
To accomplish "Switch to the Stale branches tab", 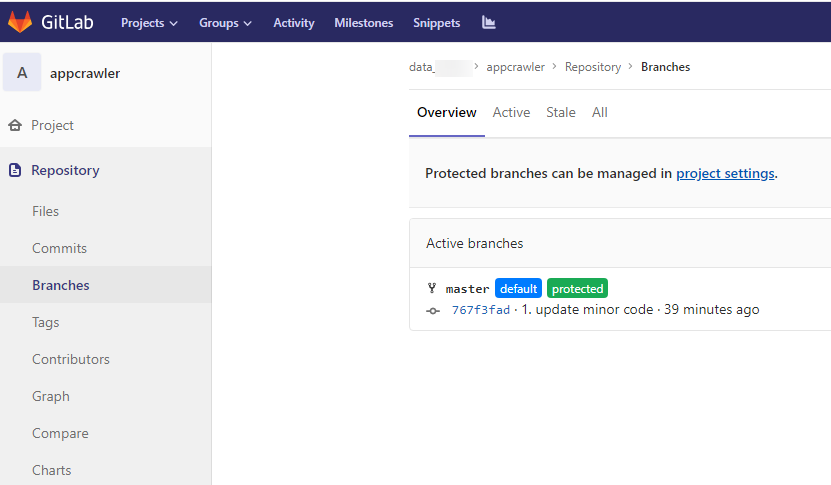I will pyautogui.click(x=561, y=112).
